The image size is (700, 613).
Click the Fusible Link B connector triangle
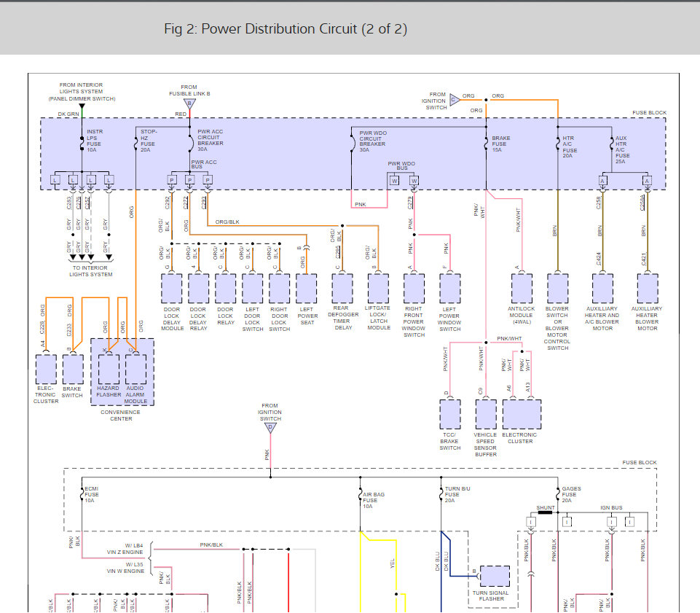click(189, 104)
